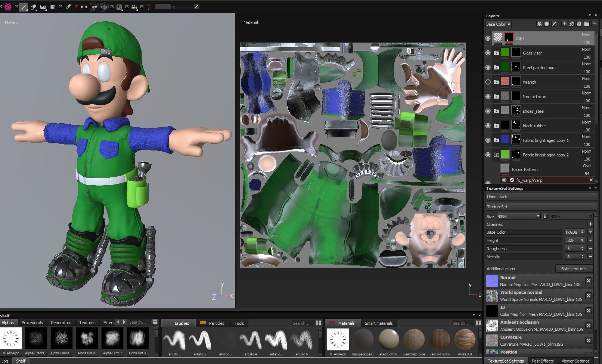Toggle visibility of the wrench layer
The width and height of the screenshot is (602, 364).
[x=488, y=82]
